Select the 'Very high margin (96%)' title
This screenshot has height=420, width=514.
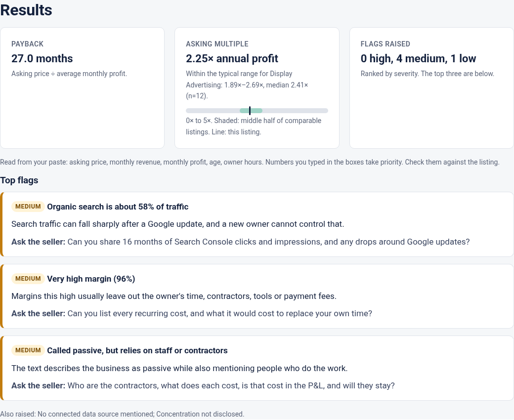point(91,279)
